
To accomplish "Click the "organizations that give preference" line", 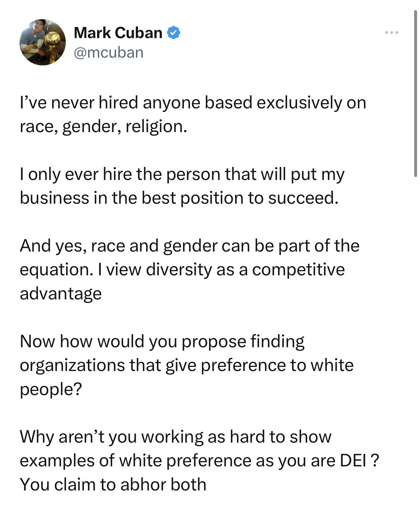I will (187, 365).
